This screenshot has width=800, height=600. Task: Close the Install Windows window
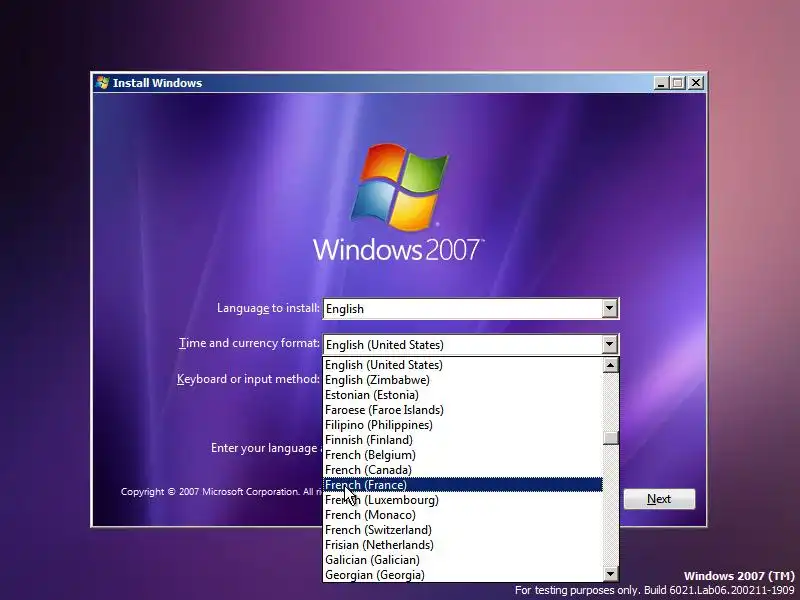(696, 83)
